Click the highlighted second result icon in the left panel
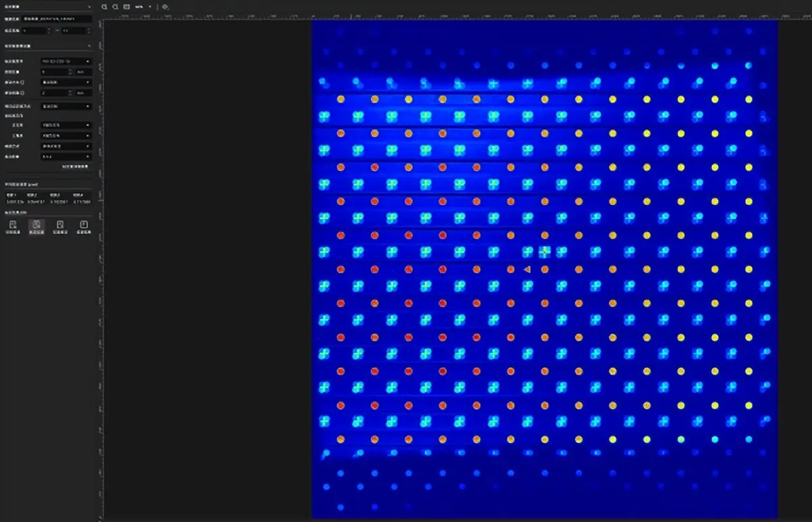This screenshot has width=812, height=522. [37, 226]
